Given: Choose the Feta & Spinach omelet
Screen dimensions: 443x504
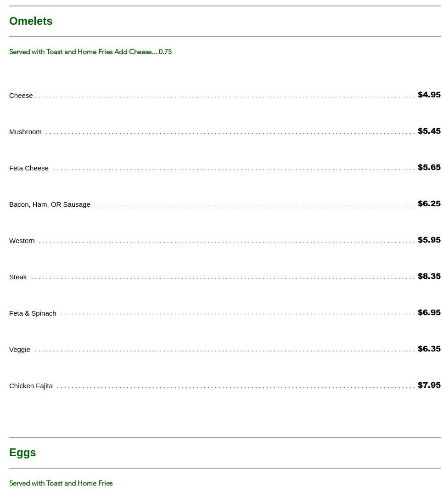Looking at the screenshot, I should (x=33, y=313).
